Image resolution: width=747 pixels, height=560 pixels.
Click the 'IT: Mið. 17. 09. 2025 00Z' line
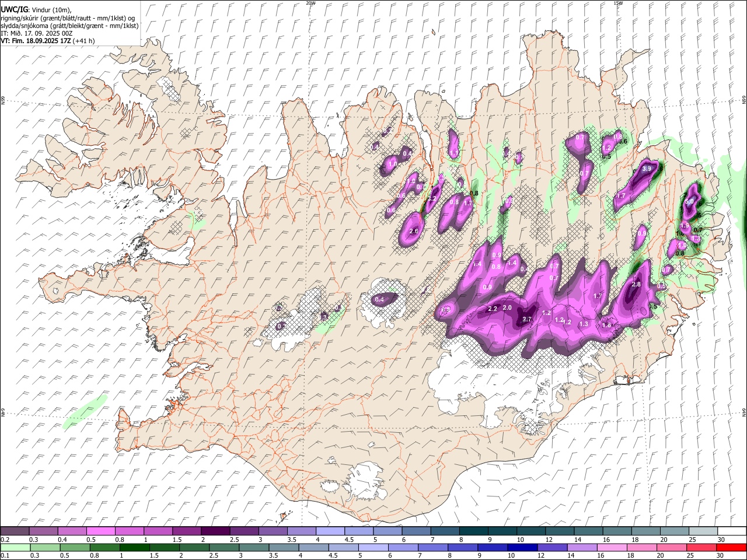[36, 33]
